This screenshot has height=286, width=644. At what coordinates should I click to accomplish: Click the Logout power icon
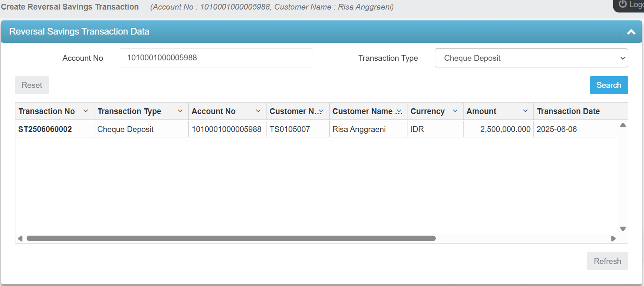(x=622, y=5)
